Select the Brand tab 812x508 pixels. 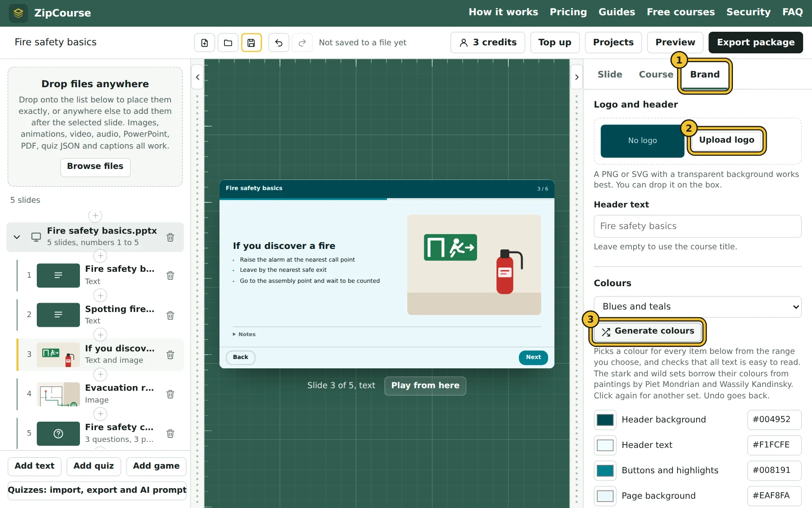point(705,75)
